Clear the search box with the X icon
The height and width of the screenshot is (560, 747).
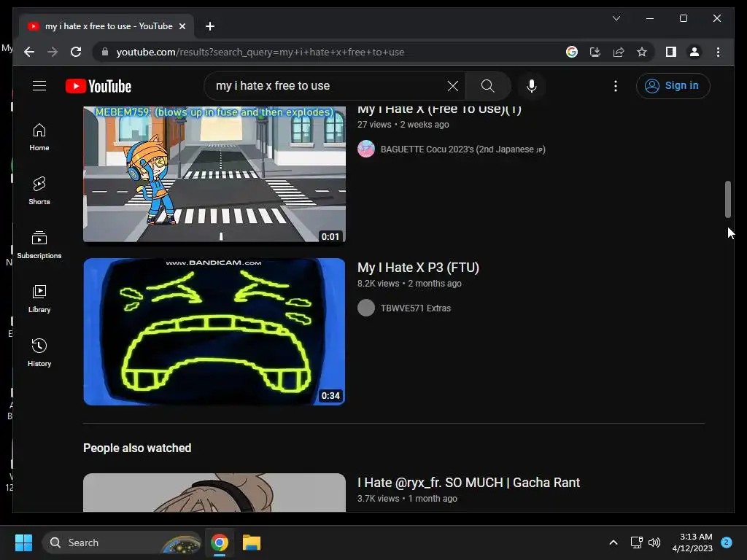pos(452,86)
